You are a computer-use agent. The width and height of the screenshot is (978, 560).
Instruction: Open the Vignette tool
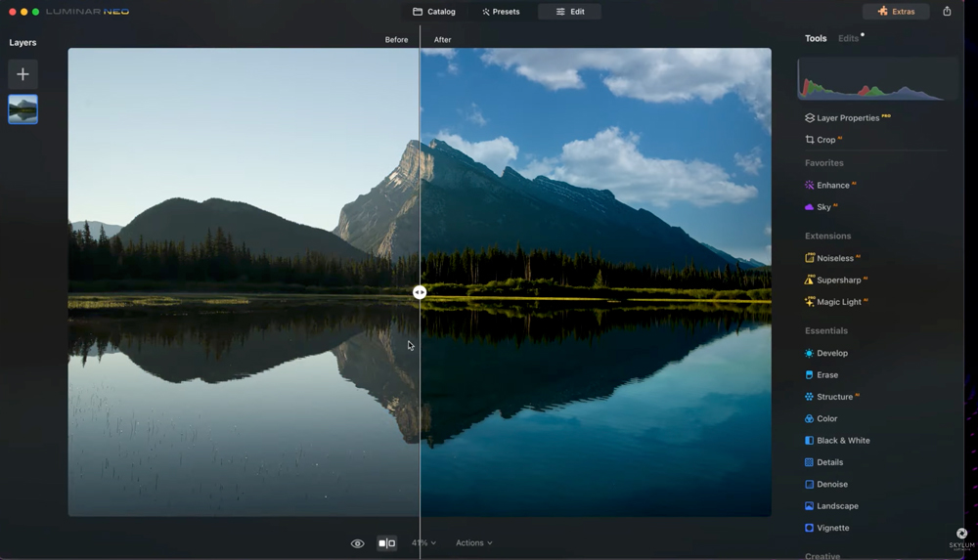(832, 528)
